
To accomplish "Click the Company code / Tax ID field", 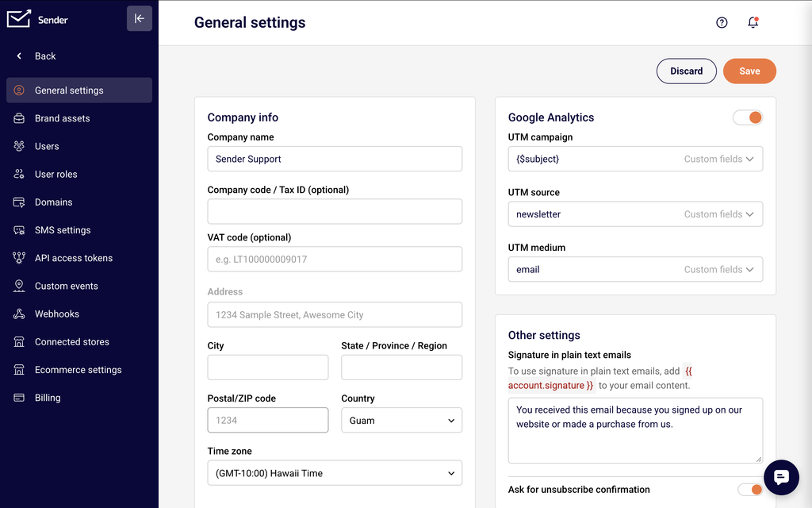I will click(335, 211).
